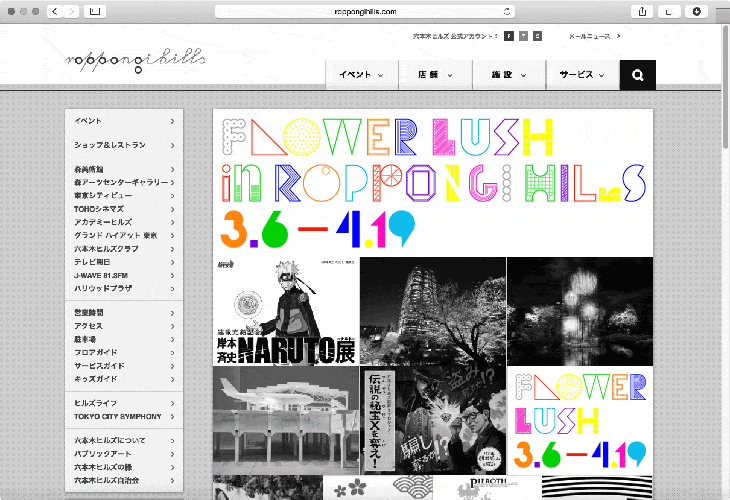The height and width of the screenshot is (500, 730).
Task: Open the キッズガイド sidebar link
Action: (124, 379)
